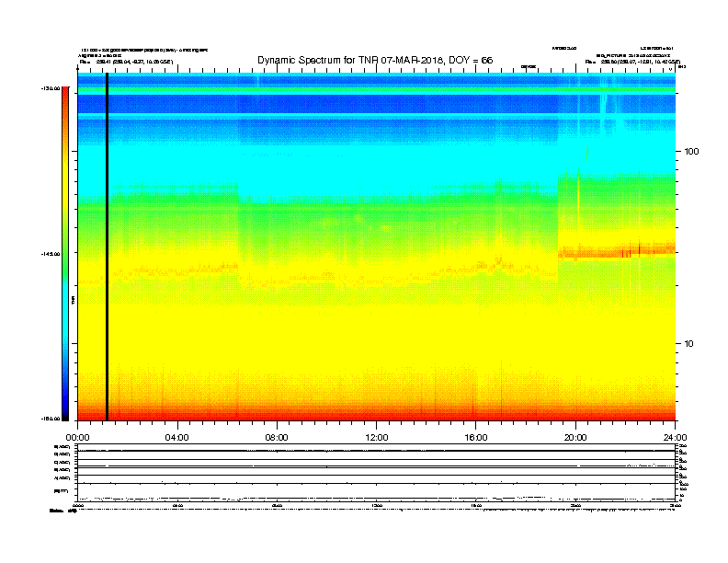728x563 pixels.
Task: Select the 12:00 time axis label
Action: (377, 438)
